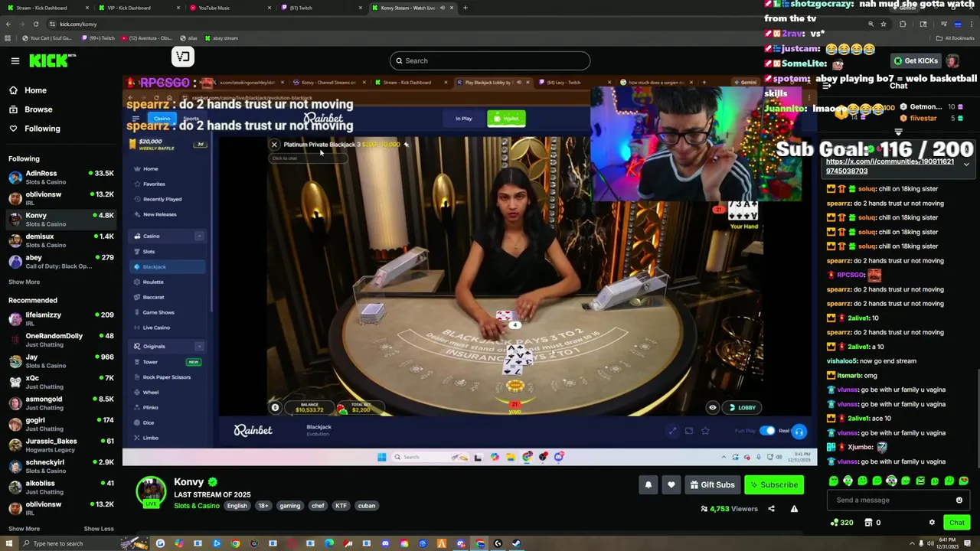The image size is (980, 551).
Task: Open AdinRoss channel from Following list
Action: pos(61,178)
